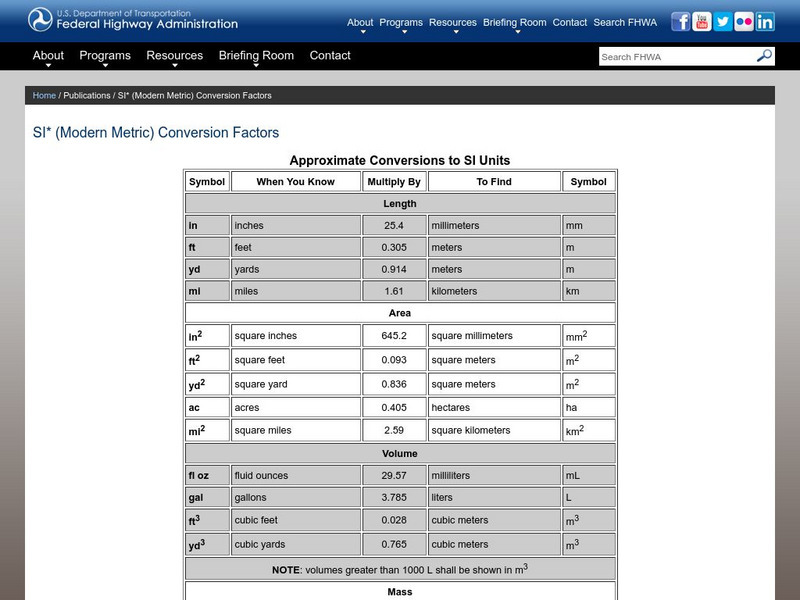Expand Resources dropdown in black navigation bar
Viewport: 800px width, 600px height.
pyautogui.click(x=174, y=56)
